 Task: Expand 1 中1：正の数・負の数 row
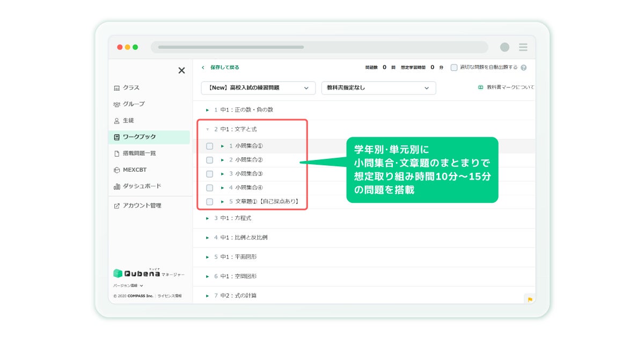coord(364,109)
